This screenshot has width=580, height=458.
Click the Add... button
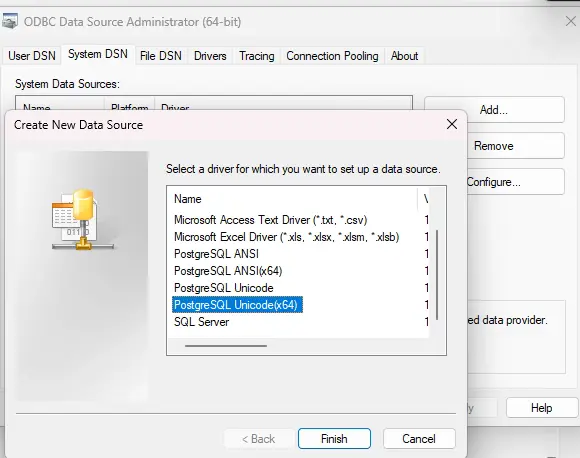pos(494,110)
